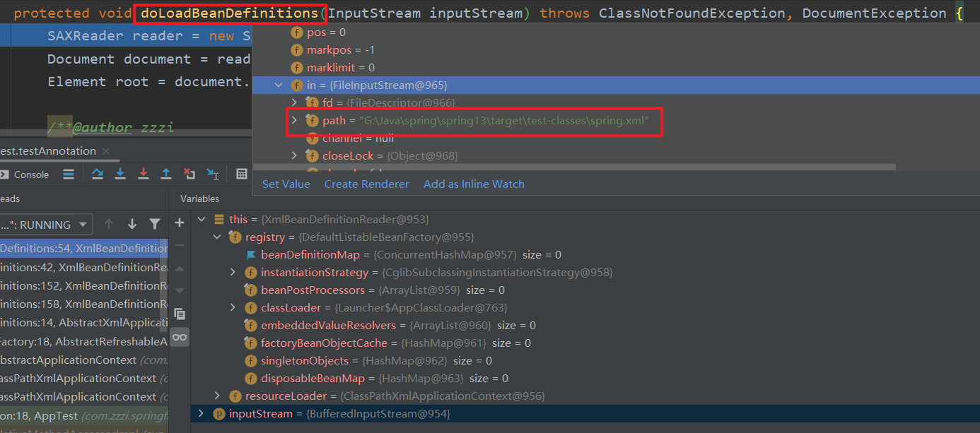This screenshot has height=433, width=980.
Task: Close the testAnnotation debug tab
Action: coord(105,151)
